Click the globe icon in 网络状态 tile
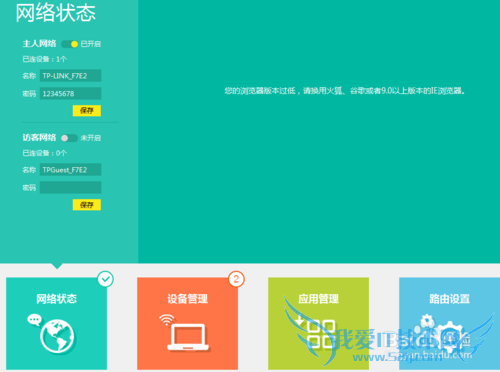 coord(58,336)
